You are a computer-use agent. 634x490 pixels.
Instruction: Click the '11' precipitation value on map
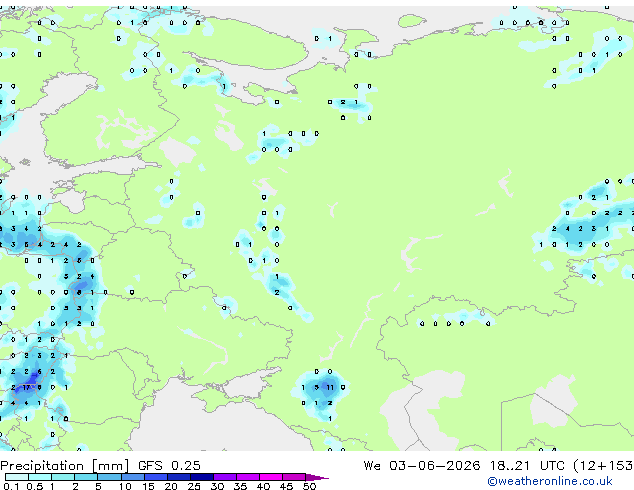point(330,387)
